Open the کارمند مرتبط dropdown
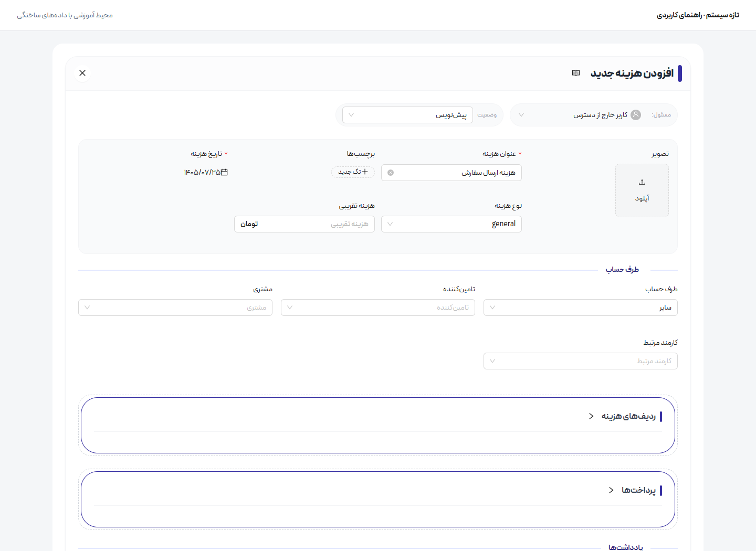 581,361
